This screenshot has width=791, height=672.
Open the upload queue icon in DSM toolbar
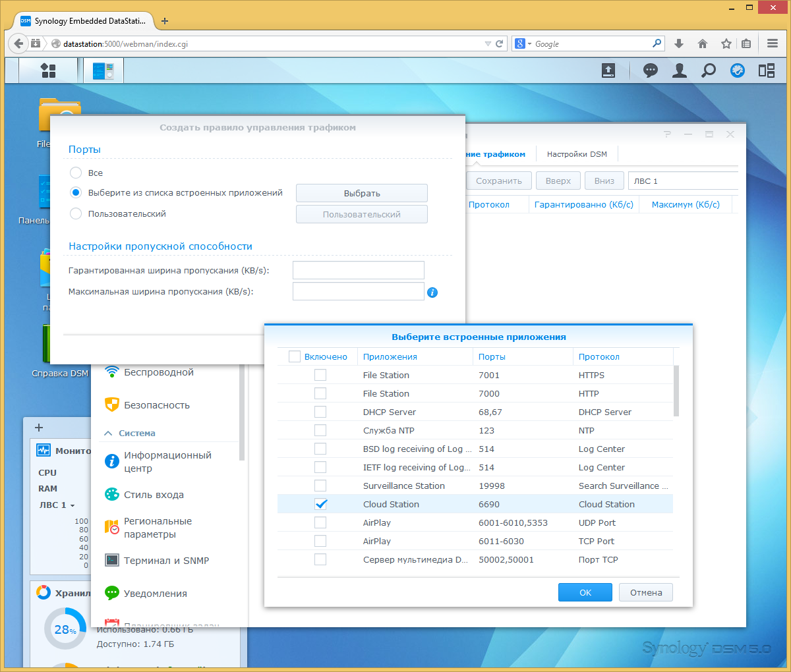[x=608, y=70]
